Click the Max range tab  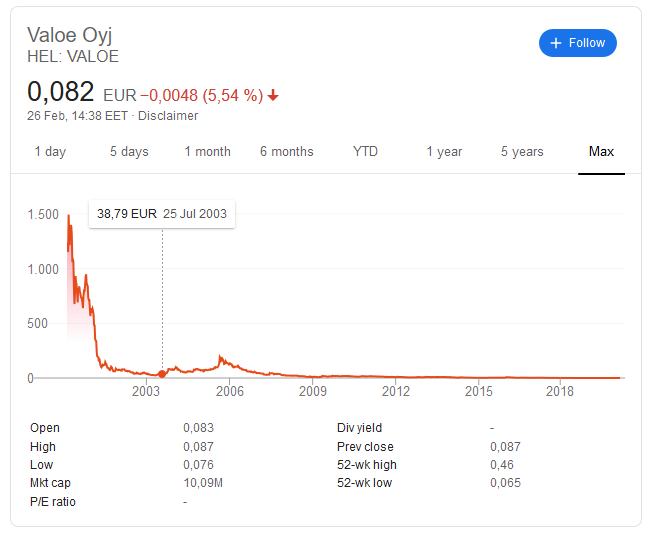(601, 152)
